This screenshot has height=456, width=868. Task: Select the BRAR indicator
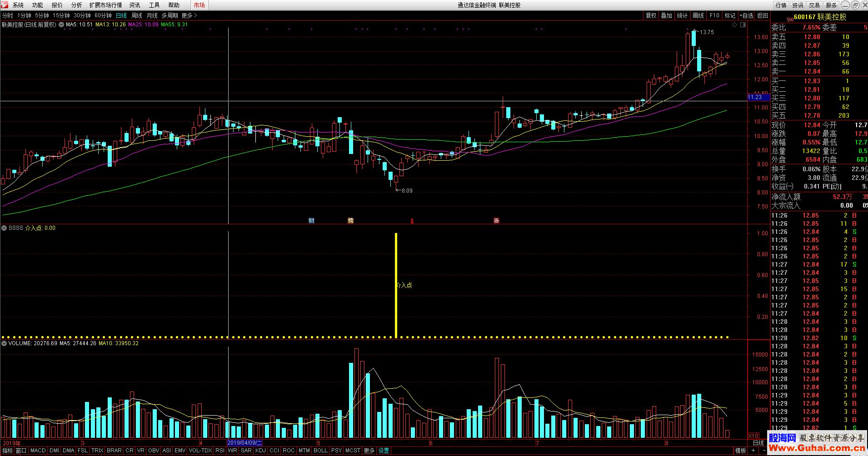114,451
